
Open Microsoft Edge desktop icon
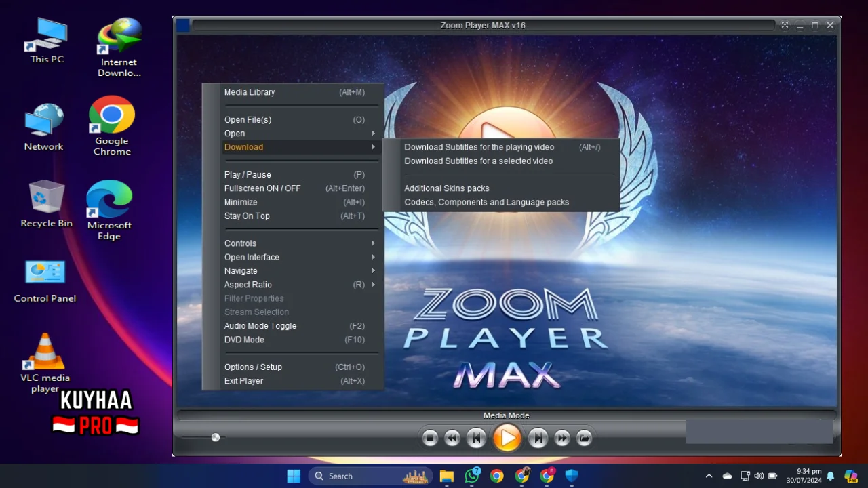pos(108,211)
